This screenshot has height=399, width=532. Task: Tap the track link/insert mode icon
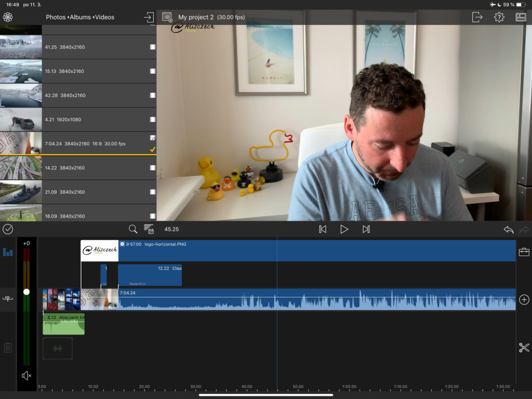tap(8, 299)
